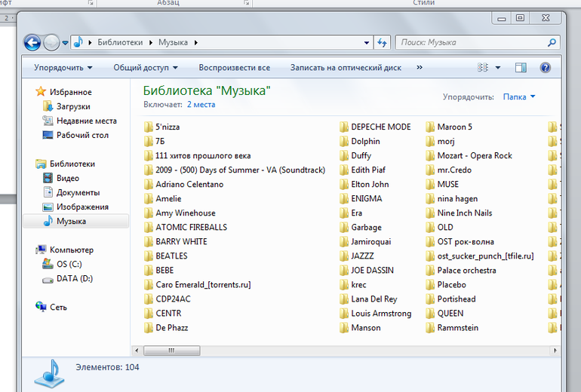Click the Refresh button beside address bar
The height and width of the screenshot is (392, 581).
382,43
